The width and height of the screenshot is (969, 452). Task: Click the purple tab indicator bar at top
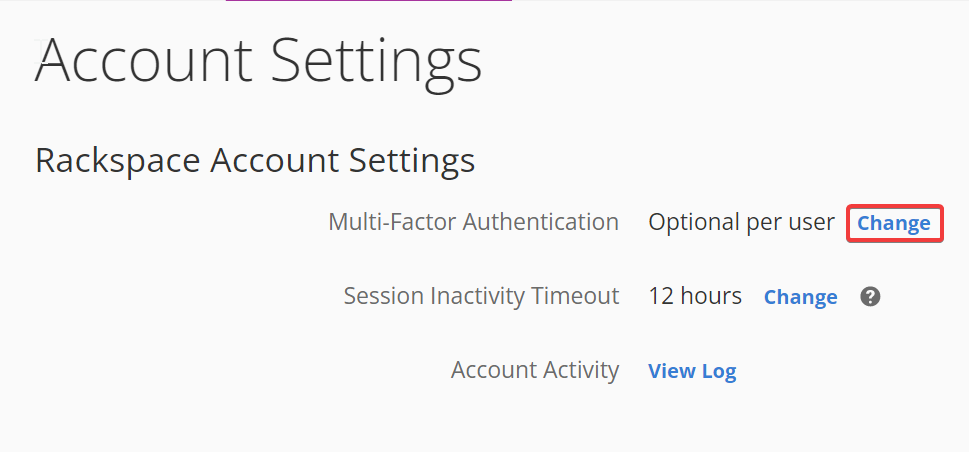(369, 1)
